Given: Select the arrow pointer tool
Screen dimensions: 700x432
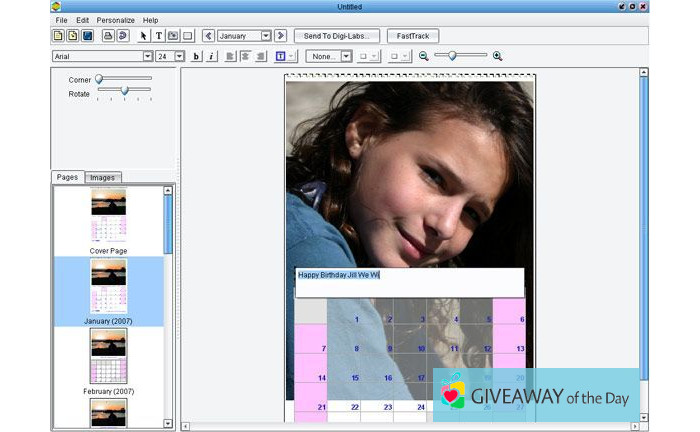Looking at the screenshot, I should tap(143, 36).
